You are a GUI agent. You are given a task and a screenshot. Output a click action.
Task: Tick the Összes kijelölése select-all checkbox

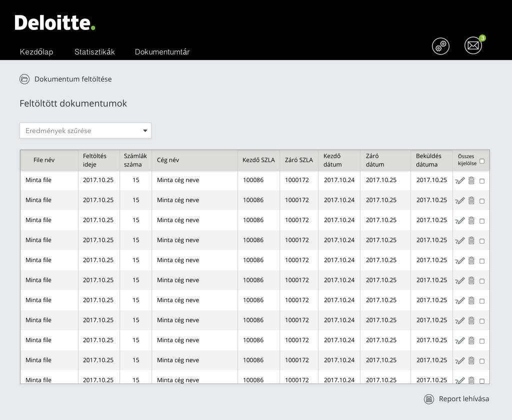pyautogui.click(x=482, y=161)
